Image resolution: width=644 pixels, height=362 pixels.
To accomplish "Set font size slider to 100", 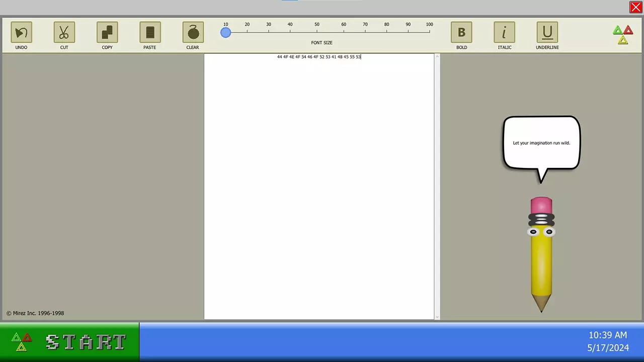I will coord(429,32).
